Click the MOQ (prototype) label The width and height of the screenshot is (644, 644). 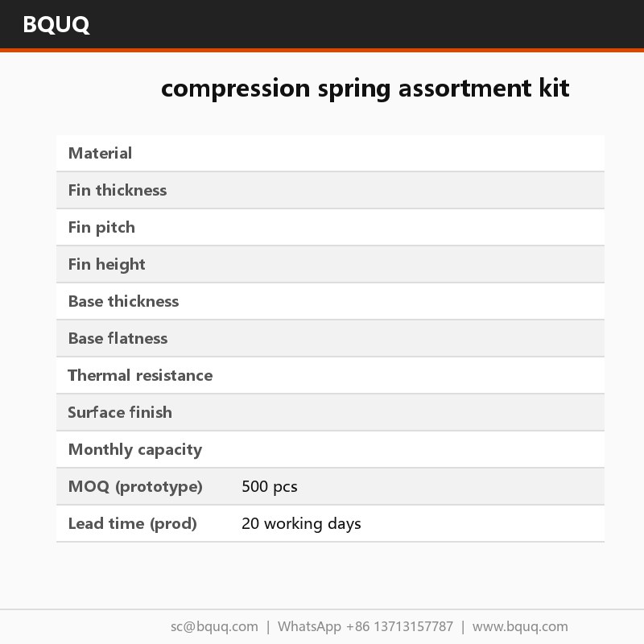pyautogui.click(x=135, y=487)
